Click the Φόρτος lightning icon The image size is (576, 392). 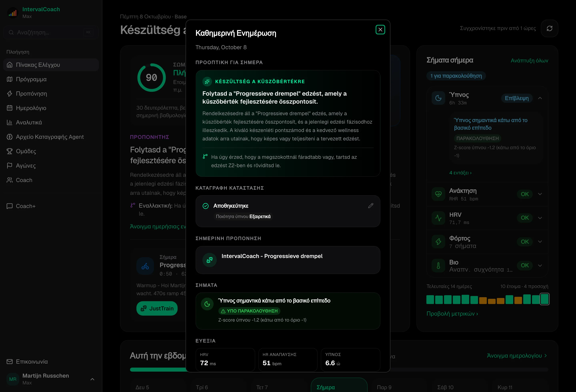point(438,242)
